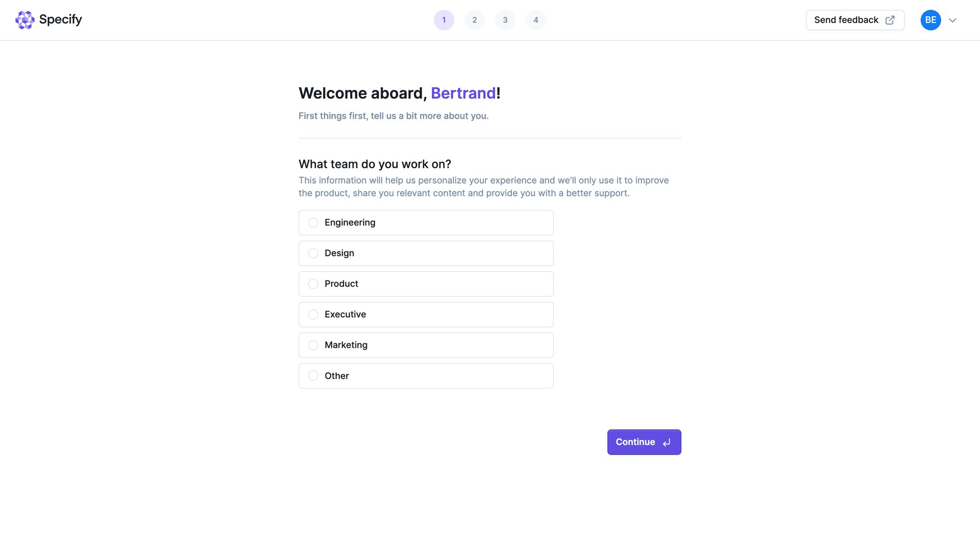Open account options next to avatar
The width and height of the screenshot is (980, 550).
[x=952, y=20]
